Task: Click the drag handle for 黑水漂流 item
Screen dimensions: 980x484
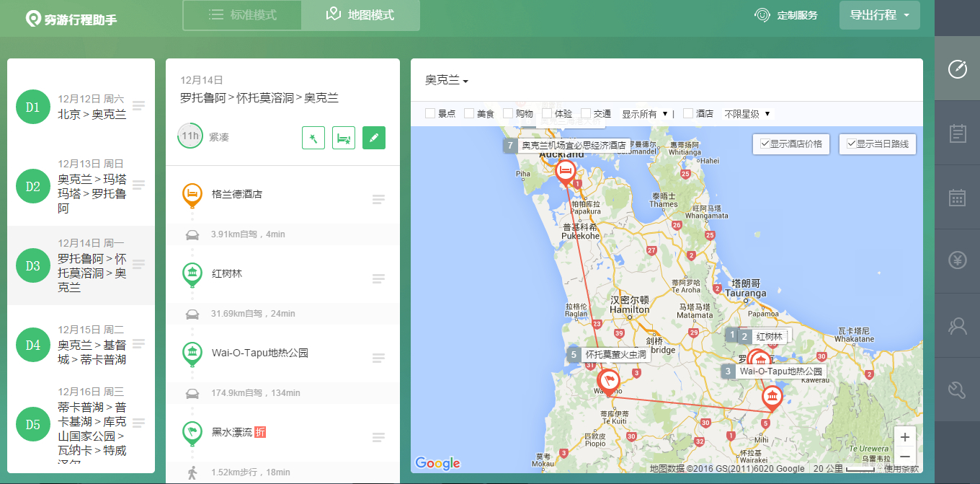Action: point(378,437)
